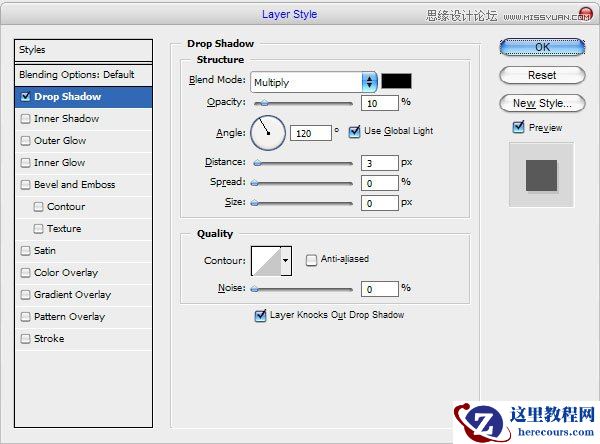Enable the Contour sub-option checkbox

pyautogui.click(x=38, y=207)
